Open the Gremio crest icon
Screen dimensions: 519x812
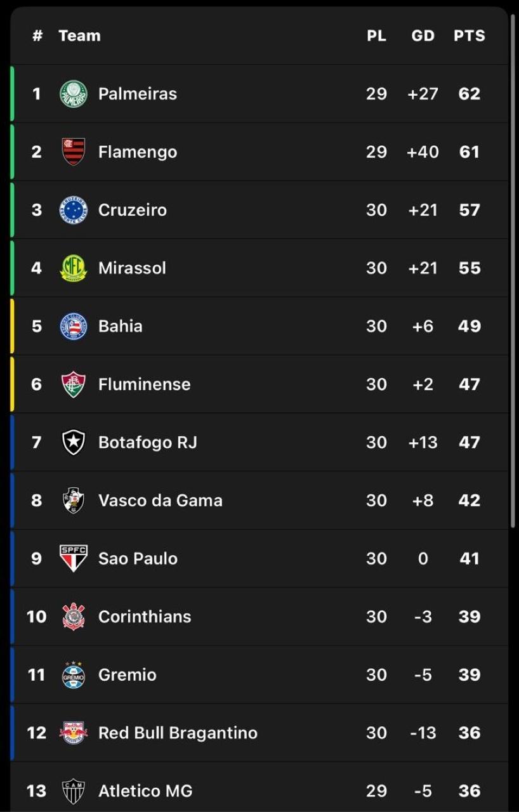pos(73,674)
